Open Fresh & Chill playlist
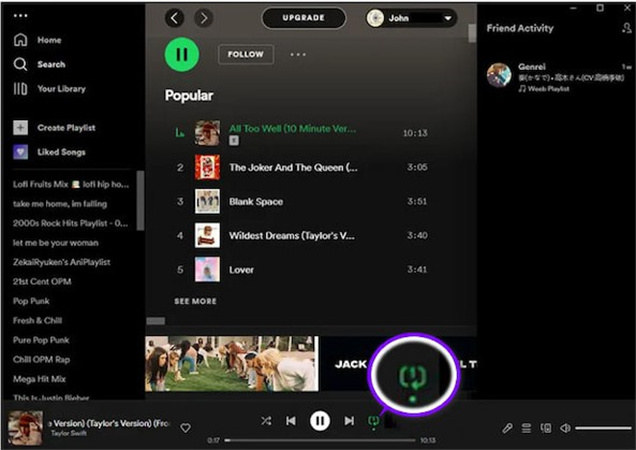This screenshot has width=636, height=450. tap(37, 321)
